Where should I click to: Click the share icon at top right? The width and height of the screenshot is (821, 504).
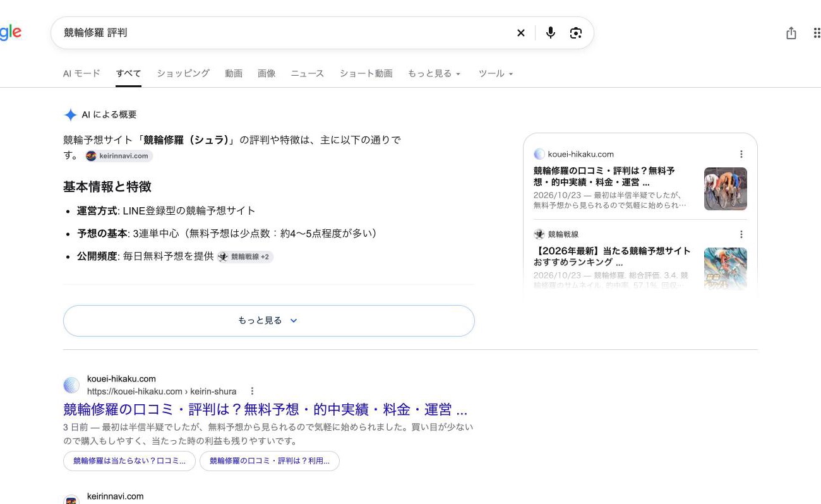(x=791, y=33)
